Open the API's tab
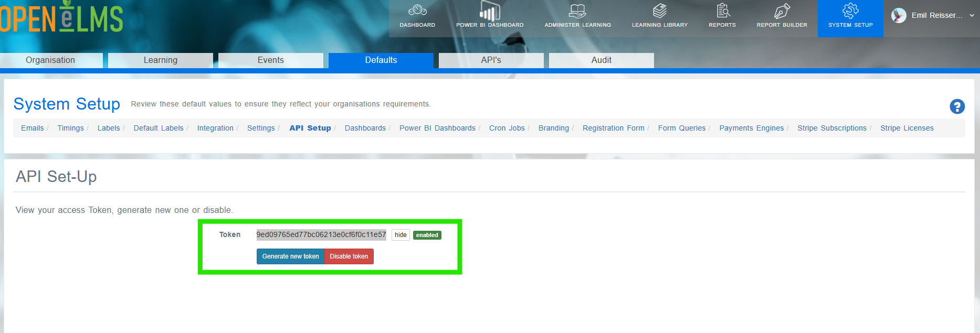The width and height of the screenshot is (980, 333). pos(491,60)
